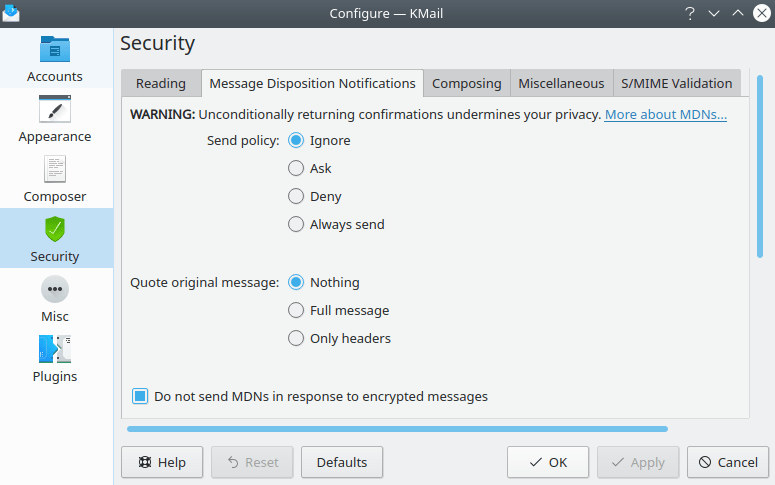Viewport: 775px width, 485px height.
Task: Open the Misc settings section
Action: pos(55,289)
